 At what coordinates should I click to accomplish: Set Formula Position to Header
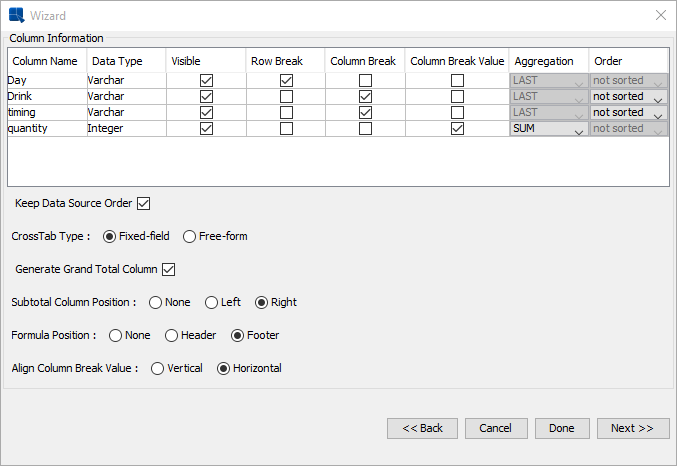(171, 335)
